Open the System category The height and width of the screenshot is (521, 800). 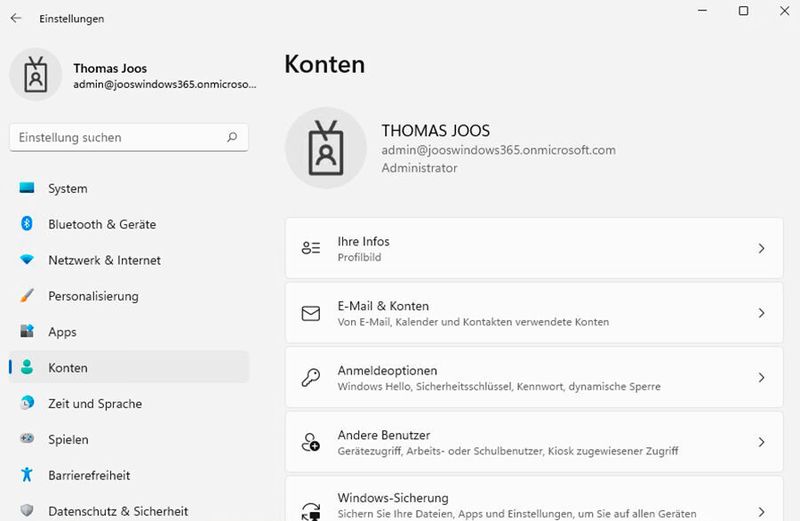tap(129, 188)
